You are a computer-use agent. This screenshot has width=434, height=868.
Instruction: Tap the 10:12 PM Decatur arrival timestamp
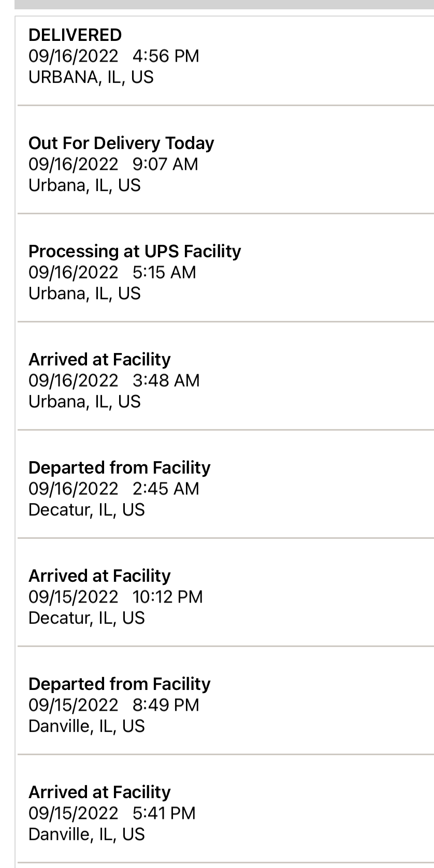click(x=167, y=597)
